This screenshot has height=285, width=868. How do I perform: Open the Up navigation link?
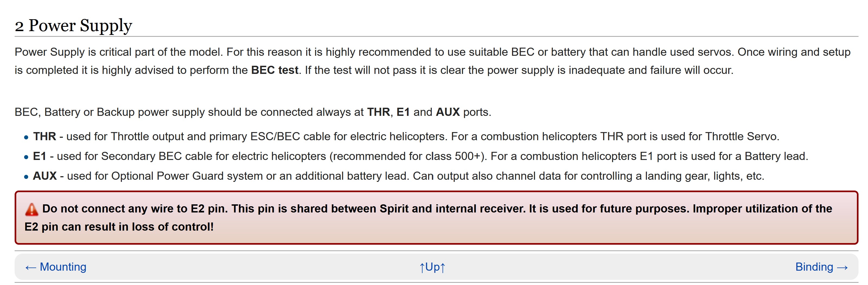432,267
